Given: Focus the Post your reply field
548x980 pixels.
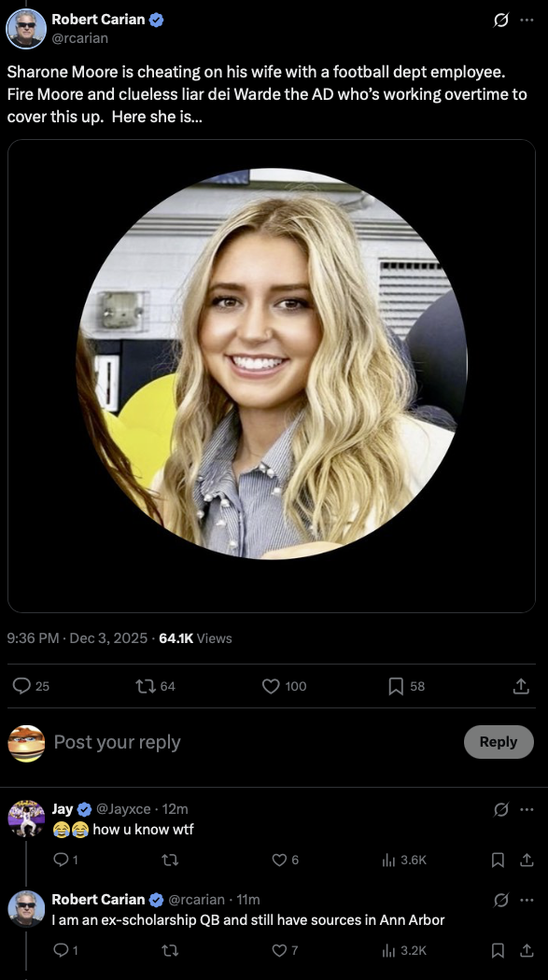Looking at the screenshot, I should pos(250,742).
